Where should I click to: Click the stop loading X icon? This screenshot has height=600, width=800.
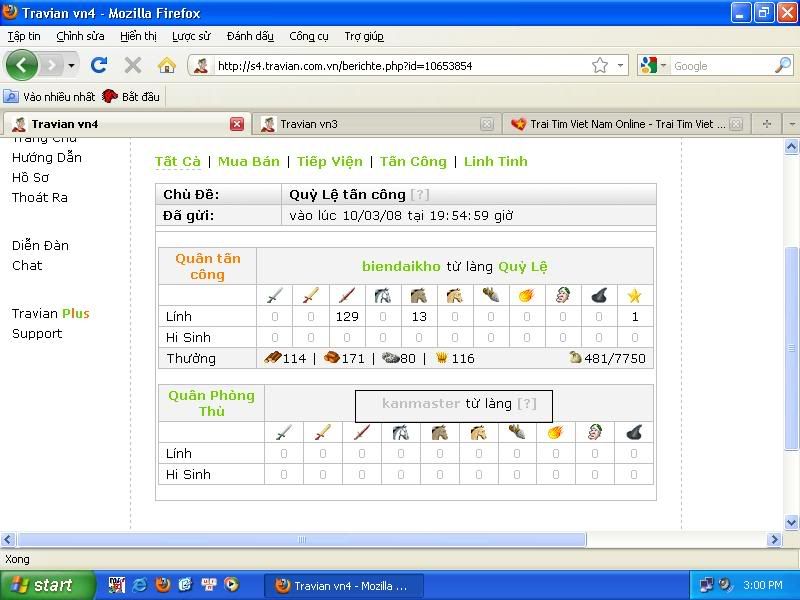pyautogui.click(x=133, y=65)
